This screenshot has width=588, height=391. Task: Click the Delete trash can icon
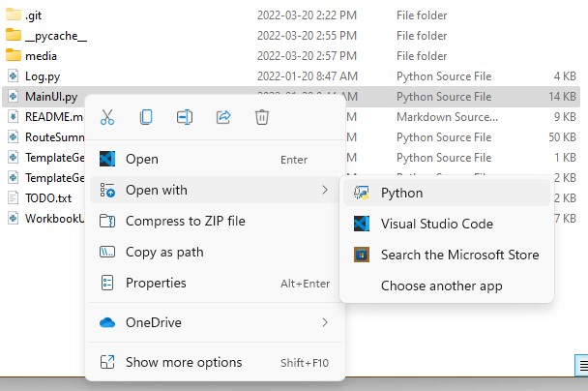262,117
